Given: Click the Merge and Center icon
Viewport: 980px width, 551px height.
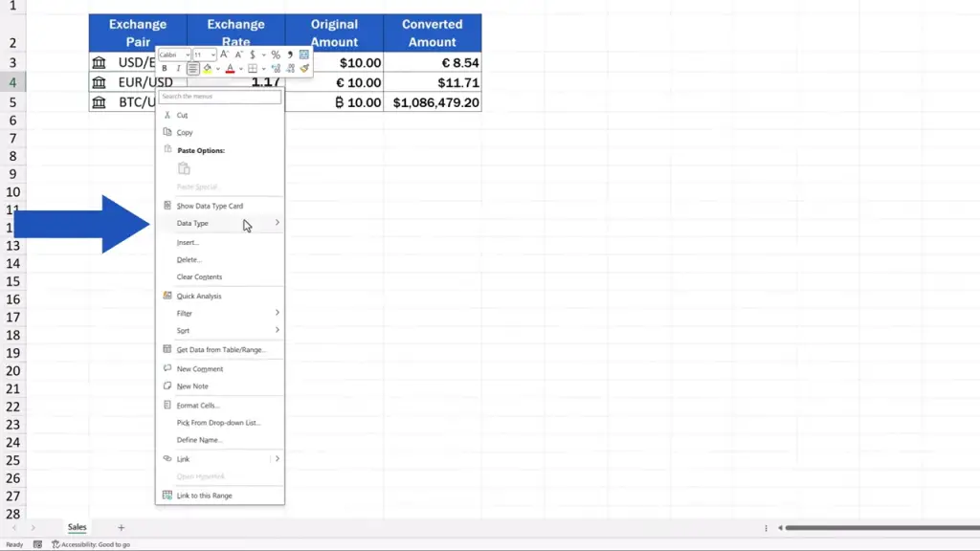Looking at the screenshot, I should (x=304, y=55).
